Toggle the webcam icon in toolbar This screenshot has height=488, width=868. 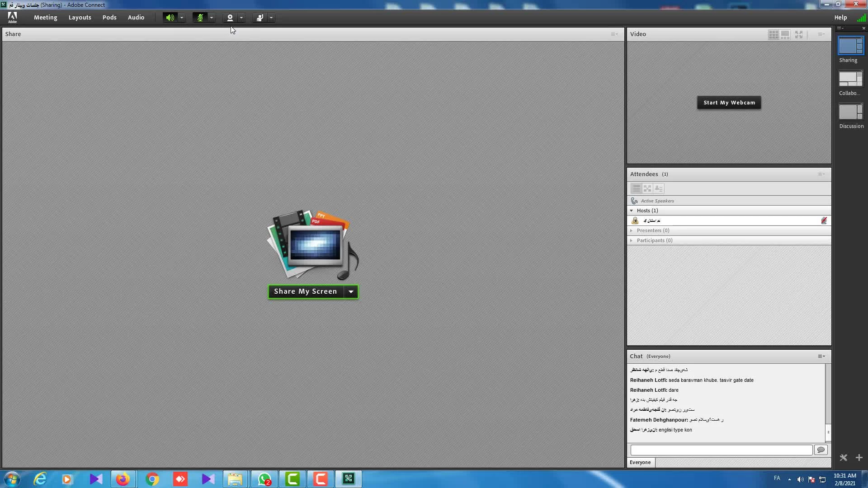[x=230, y=18]
